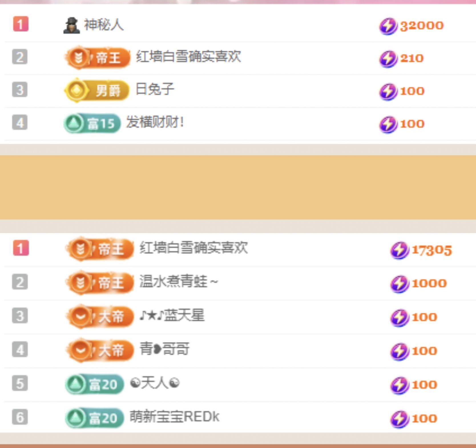Image resolution: width=476 pixels, height=448 pixels.
Task: Click lightning coin icon next to 17305
Action: (x=400, y=251)
